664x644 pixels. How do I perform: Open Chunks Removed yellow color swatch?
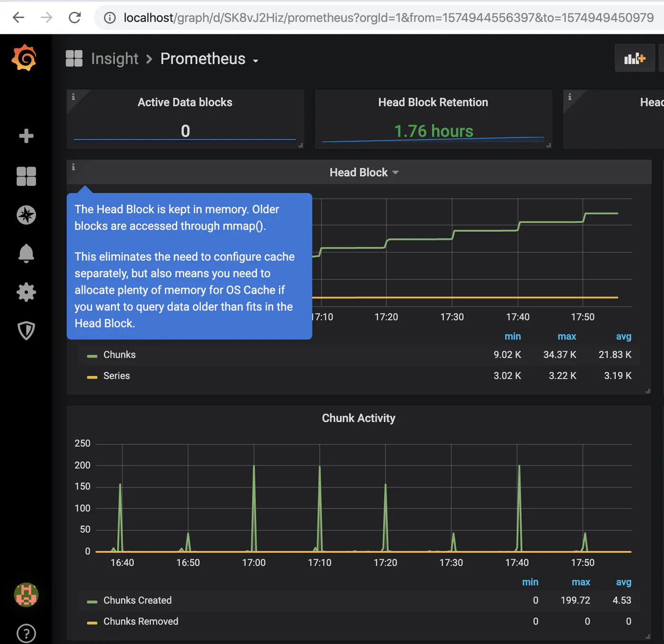(92, 622)
